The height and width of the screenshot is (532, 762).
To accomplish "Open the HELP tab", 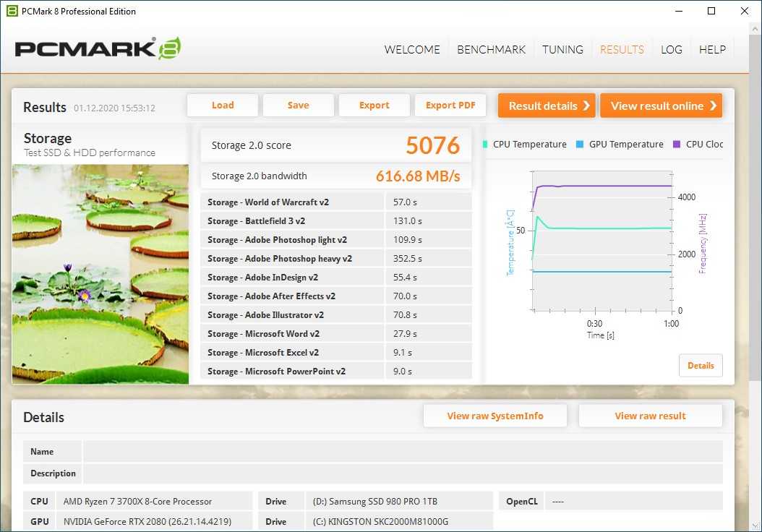I will tap(712, 50).
